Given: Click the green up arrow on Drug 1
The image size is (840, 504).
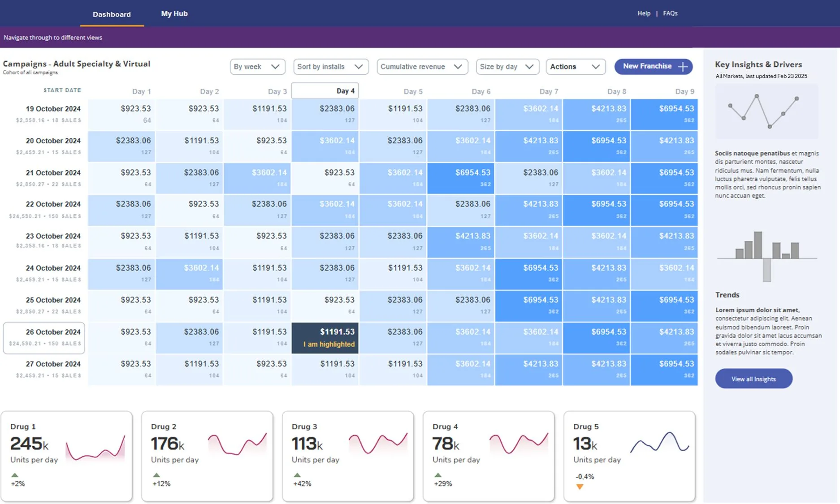Looking at the screenshot, I should pyautogui.click(x=15, y=475).
